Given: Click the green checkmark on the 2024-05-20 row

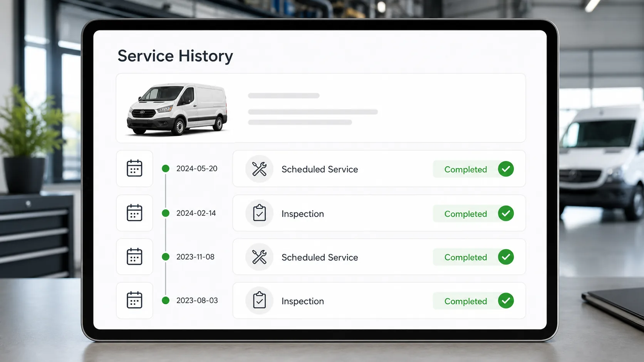Looking at the screenshot, I should coord(506,169).
